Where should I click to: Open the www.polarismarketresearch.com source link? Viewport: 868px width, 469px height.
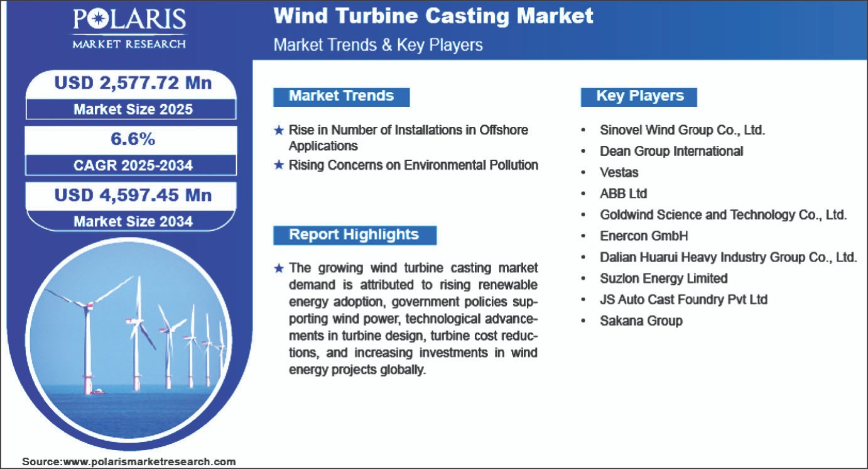click(150, 461)
